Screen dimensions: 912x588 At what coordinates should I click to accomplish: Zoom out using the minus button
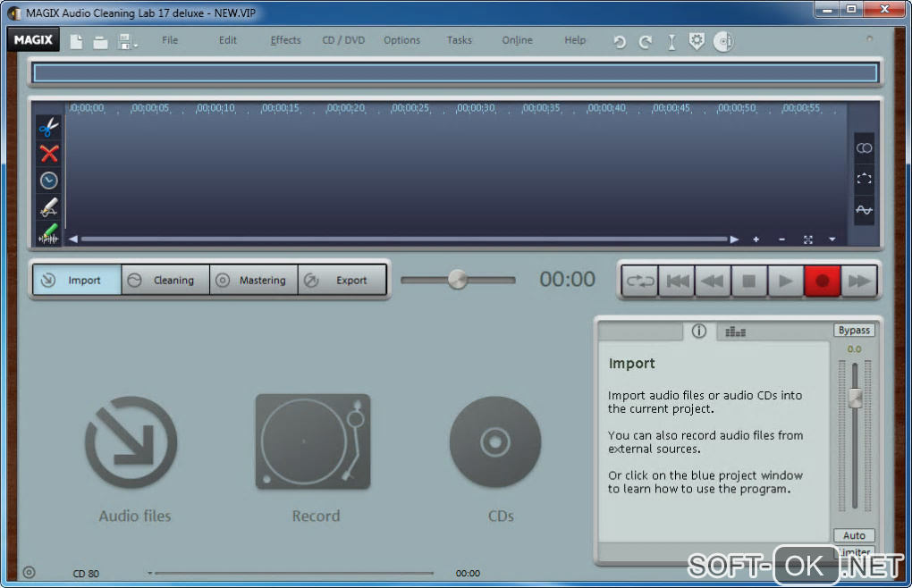pyautogui.click(x=781, y=239)
